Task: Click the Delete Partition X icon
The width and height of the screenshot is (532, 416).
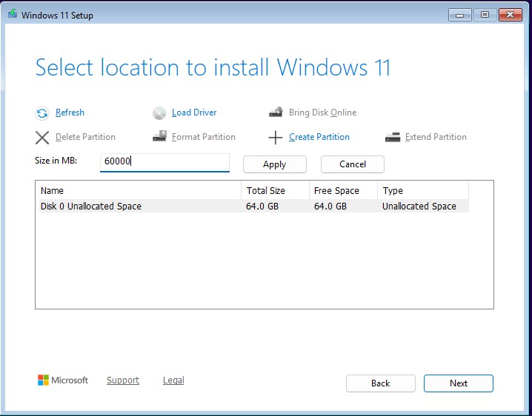Action: (x=42, y=138)
